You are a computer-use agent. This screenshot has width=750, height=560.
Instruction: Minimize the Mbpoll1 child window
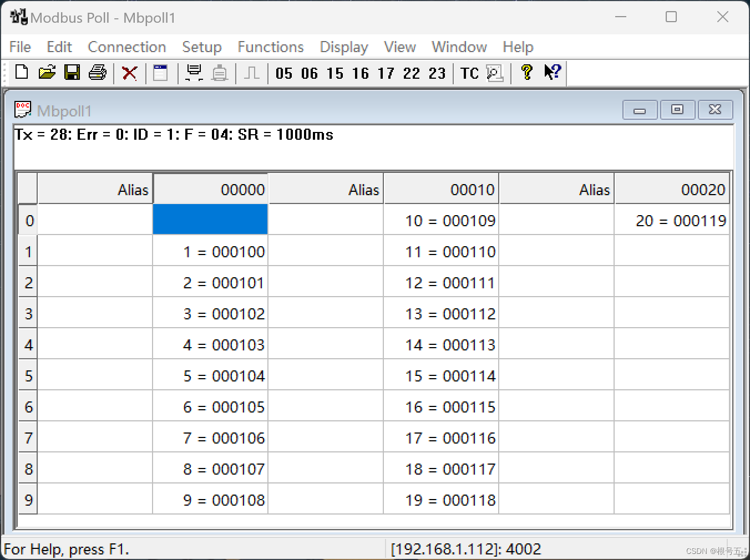point(640,110)
